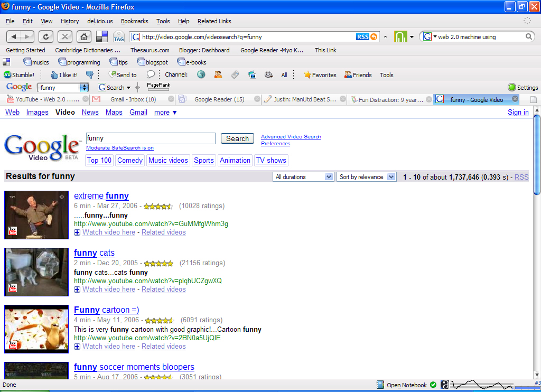The image size is (541, 392).
Task: Open the Sort by relevance dropdown
Action: point(366,177)
